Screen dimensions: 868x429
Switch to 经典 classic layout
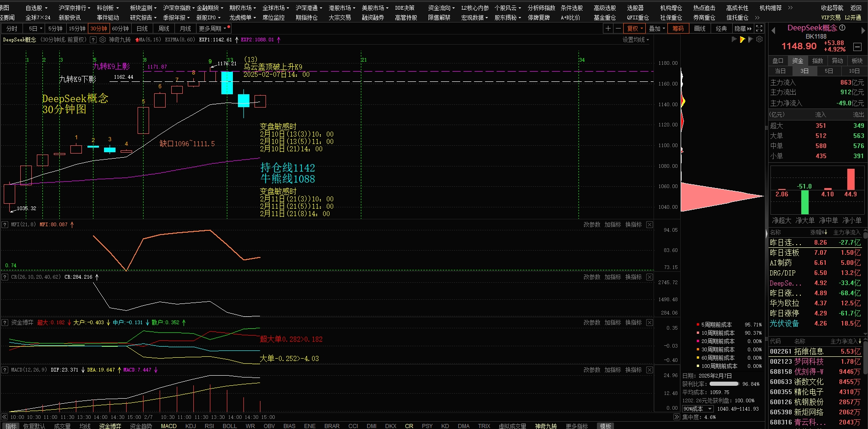pos(721,29)
